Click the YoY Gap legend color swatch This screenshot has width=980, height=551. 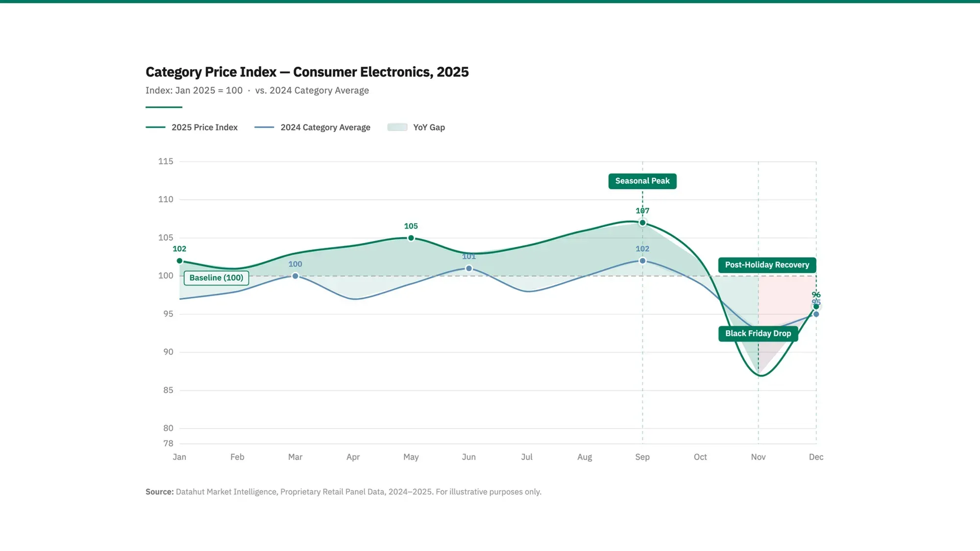tap(397, 127)
